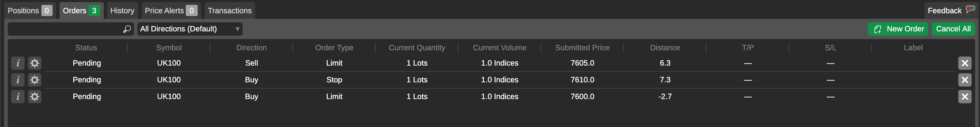This screenshot has height=127, width=980.
Task: Open the Feedback panel
Action: click(950, 10)
